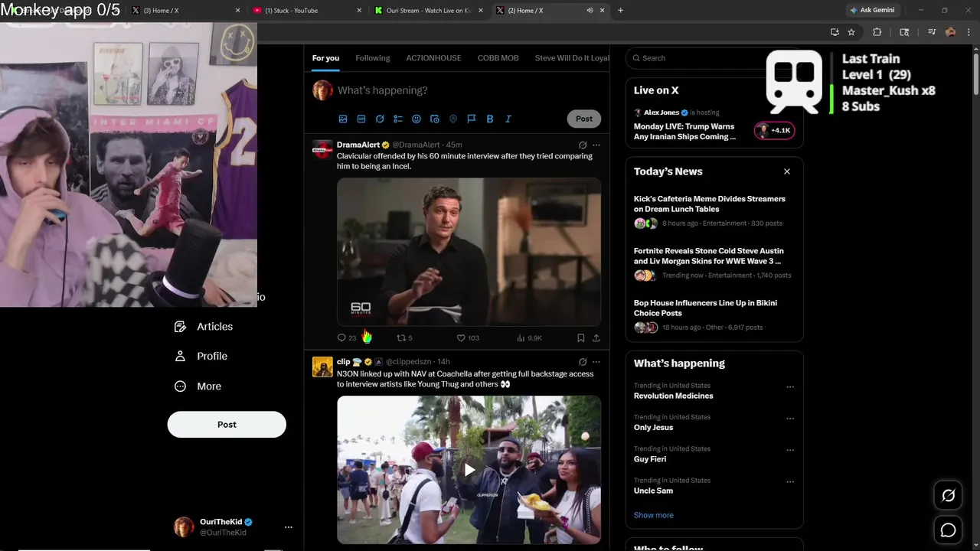980x551 pixels.
Task: Open Profile in the left sidebar
Action: 201,357
